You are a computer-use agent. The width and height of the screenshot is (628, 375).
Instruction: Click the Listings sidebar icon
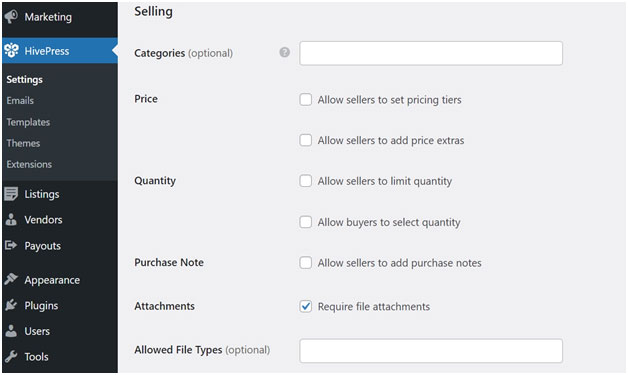coord(11,194)
